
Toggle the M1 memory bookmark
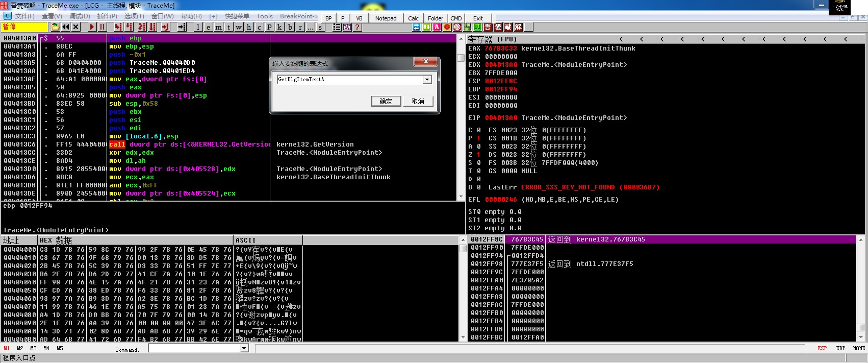[x=7, y=348]
